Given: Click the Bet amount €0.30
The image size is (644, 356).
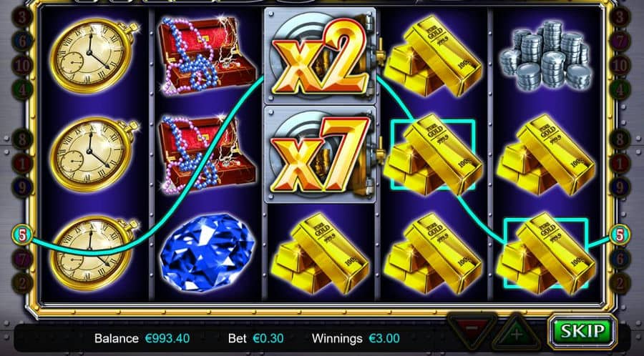Looking at the screenshot, I should pyautogui.click(x=268, y=339).
